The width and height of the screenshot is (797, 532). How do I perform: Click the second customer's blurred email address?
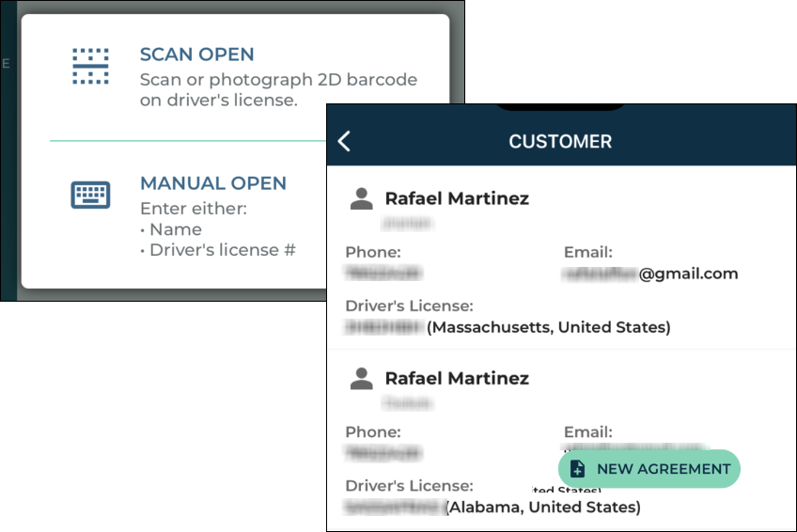point(633,447)
